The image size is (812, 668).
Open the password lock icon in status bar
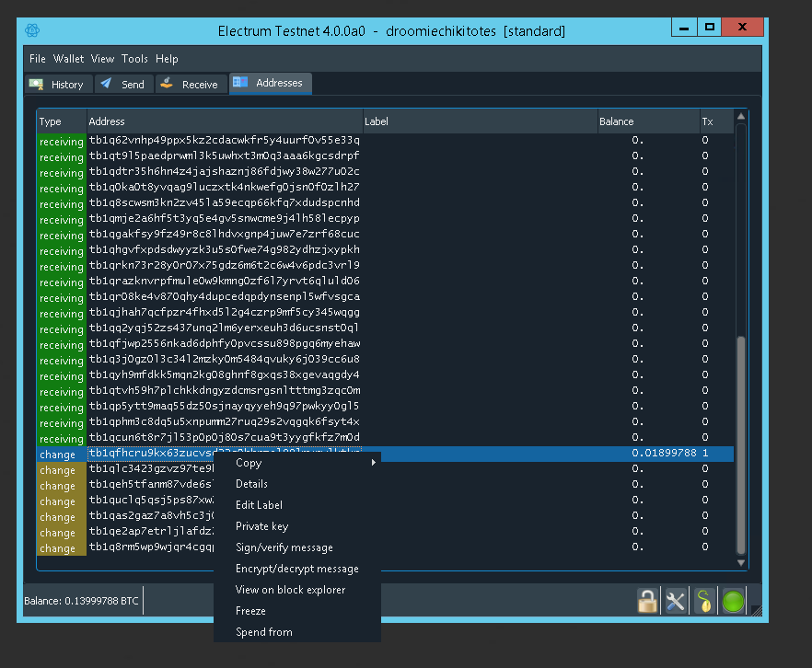(647, 601)
